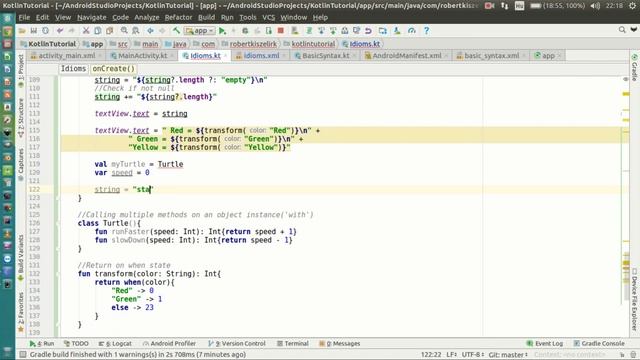The height and width of the screenshot is (360, 640).
Task: Toggle tool window bars button in status bar corner
Action: tap(23, 354)
